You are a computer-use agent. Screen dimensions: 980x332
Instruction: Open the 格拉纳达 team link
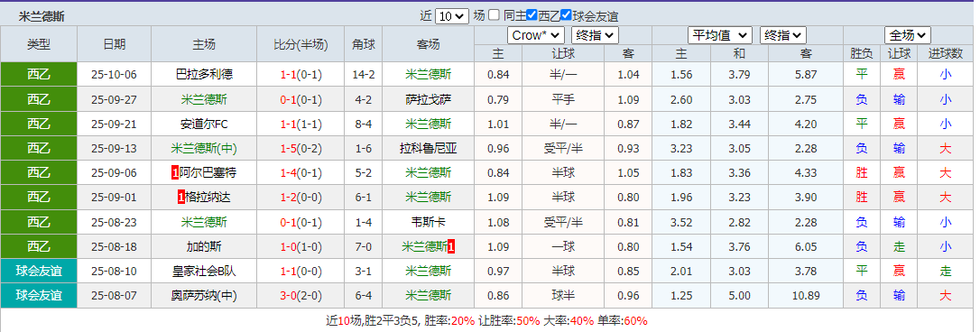point(208,198)
